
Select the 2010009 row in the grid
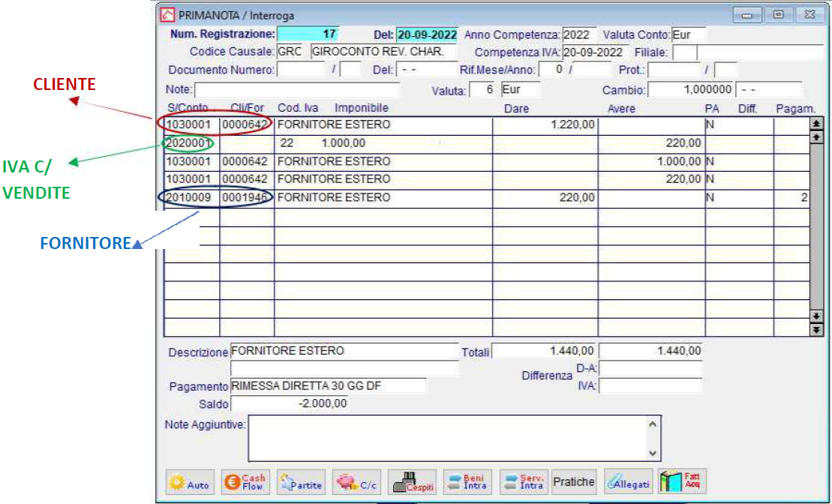click(x=487, y=197)
